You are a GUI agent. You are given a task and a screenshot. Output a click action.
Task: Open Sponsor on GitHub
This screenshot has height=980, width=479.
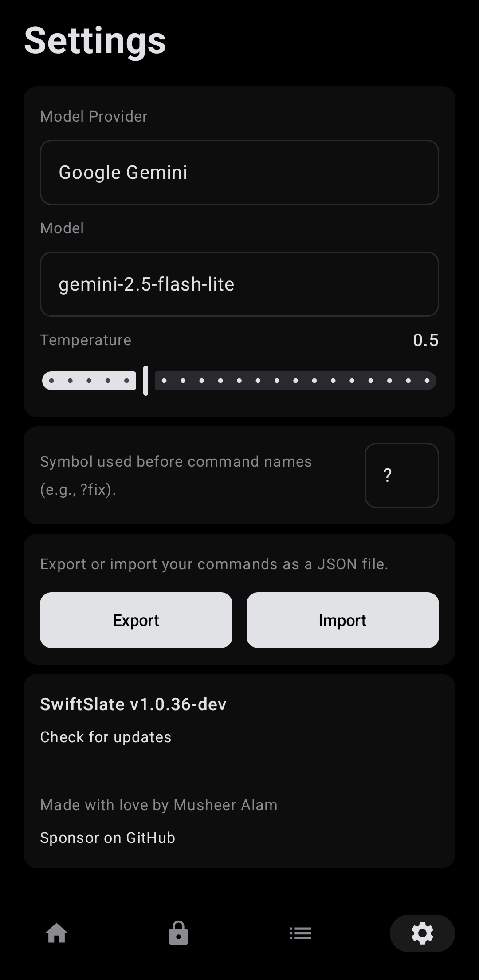(108, 838)
